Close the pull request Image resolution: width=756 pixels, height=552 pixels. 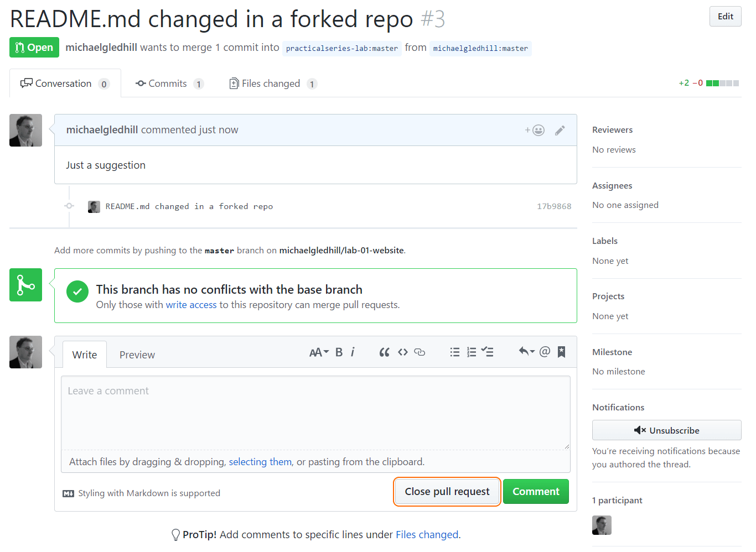coord(447,492)
